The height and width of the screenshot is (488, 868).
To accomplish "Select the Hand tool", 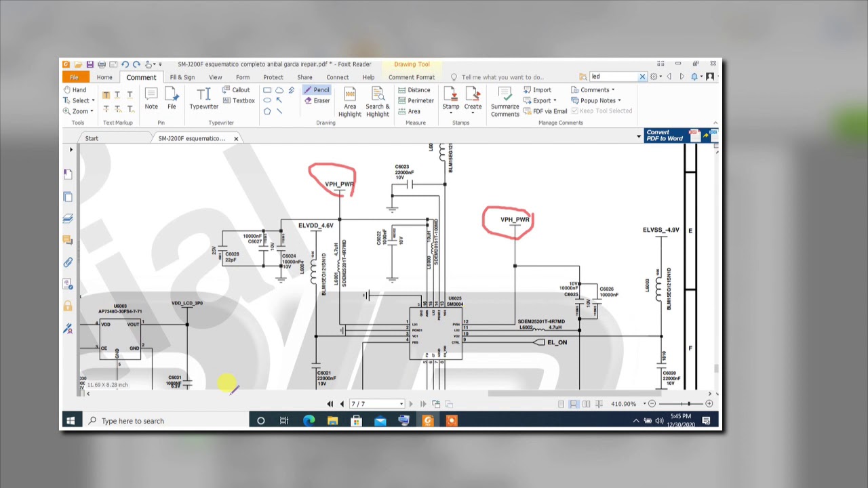I will click(75, 89).
